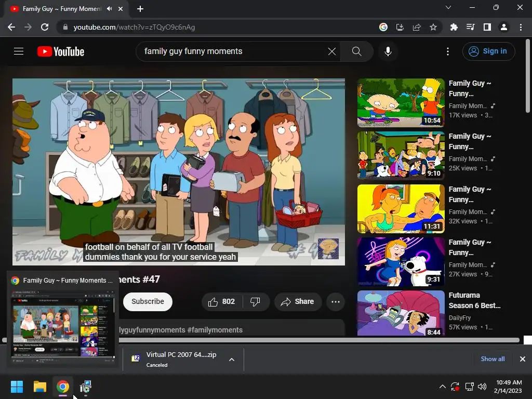Open Virtual PC taskbar icon
This screenshot has height=399, width=532.
pyautogui.click(x=86, y=387)
